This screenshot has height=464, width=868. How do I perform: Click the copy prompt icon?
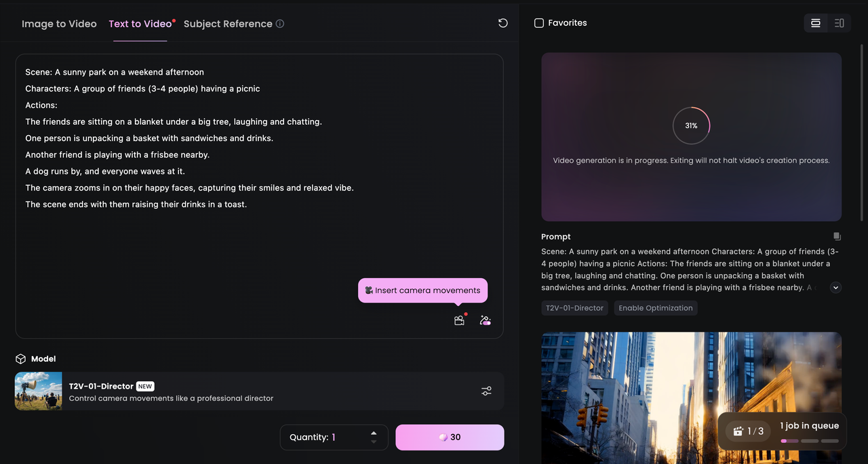837,236
